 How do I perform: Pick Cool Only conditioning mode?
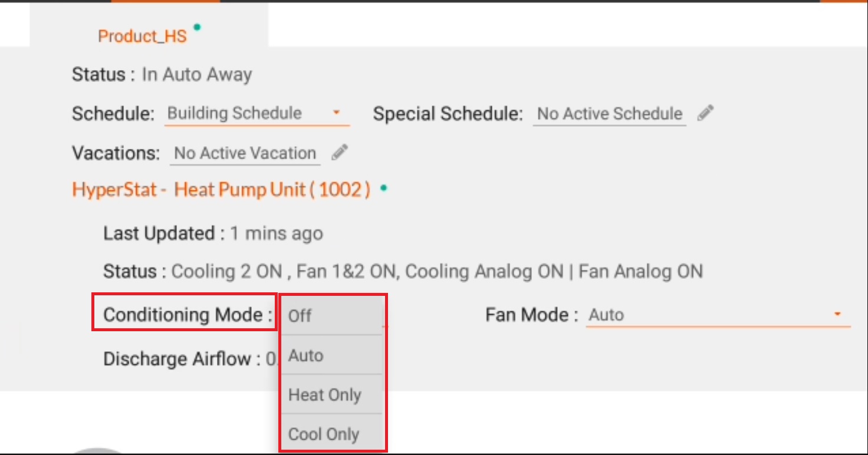pyautogui.click(x=332, y=434)
